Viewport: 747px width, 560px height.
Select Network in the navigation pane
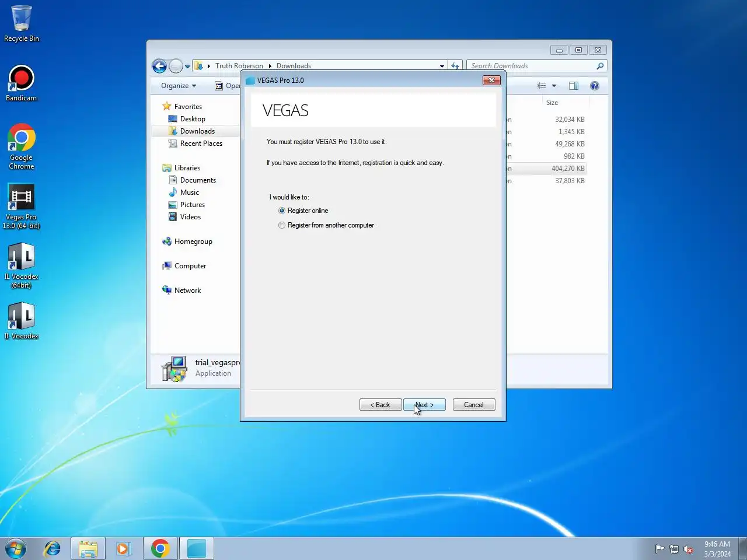[187, 290]
